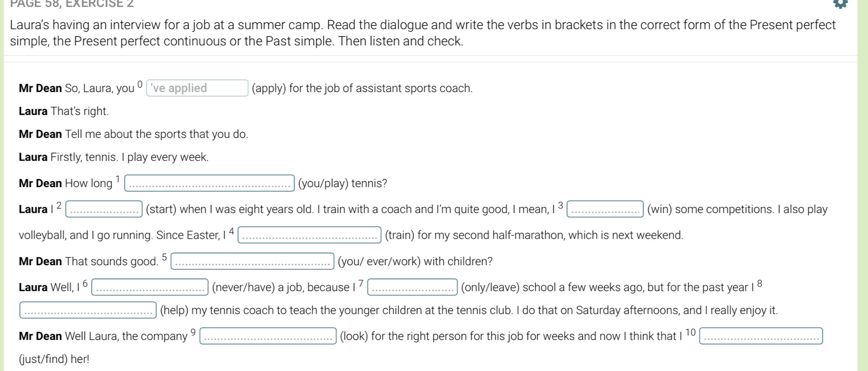
Task: Click the '(apply)' verb hint text
Action: 269,88
